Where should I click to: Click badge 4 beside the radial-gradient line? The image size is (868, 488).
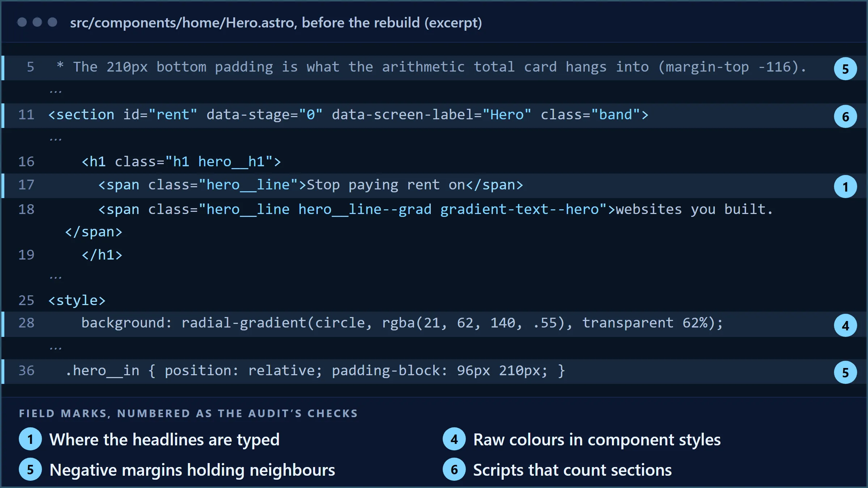pos(845,325)
